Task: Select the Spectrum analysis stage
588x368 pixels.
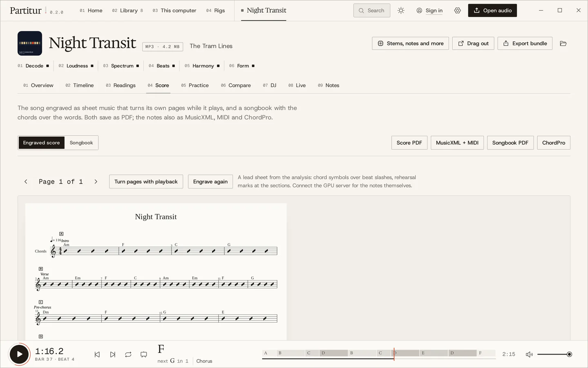Action: (x=121, y=66)
